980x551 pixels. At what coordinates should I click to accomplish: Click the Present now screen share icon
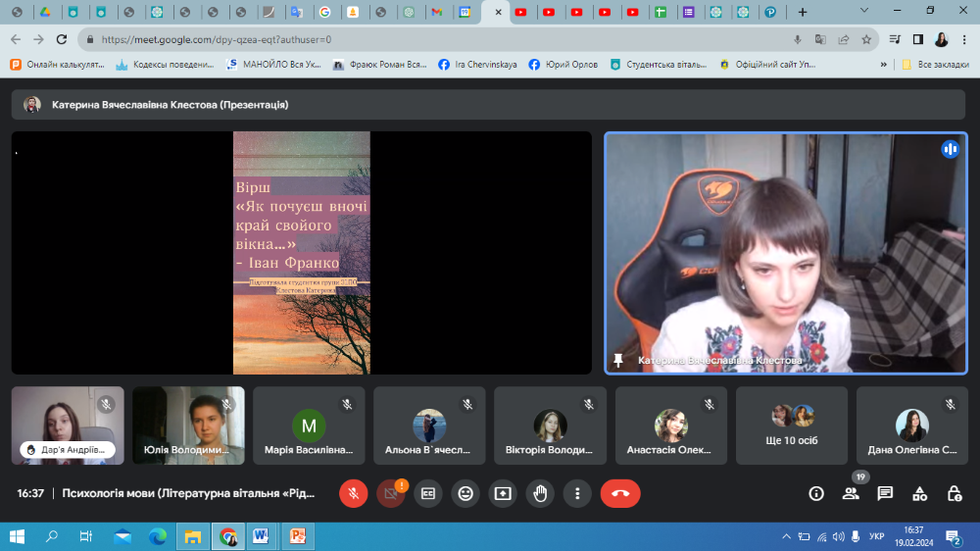(503, 493)
